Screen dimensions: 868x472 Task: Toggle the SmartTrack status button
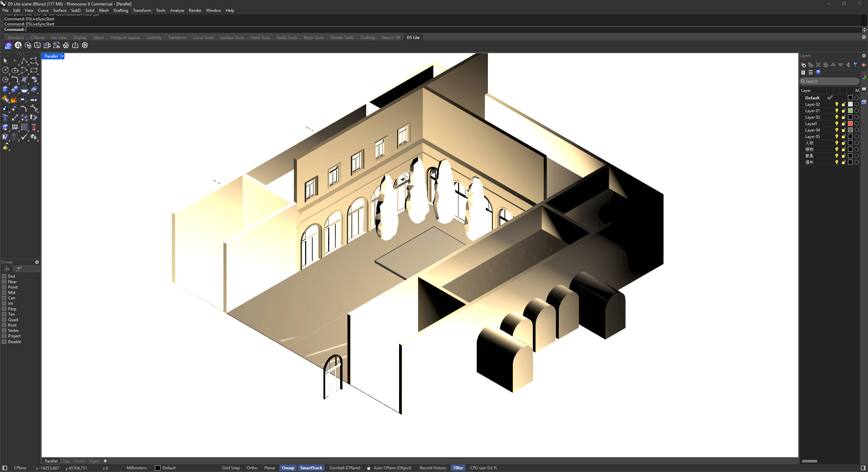click(311, 468)
